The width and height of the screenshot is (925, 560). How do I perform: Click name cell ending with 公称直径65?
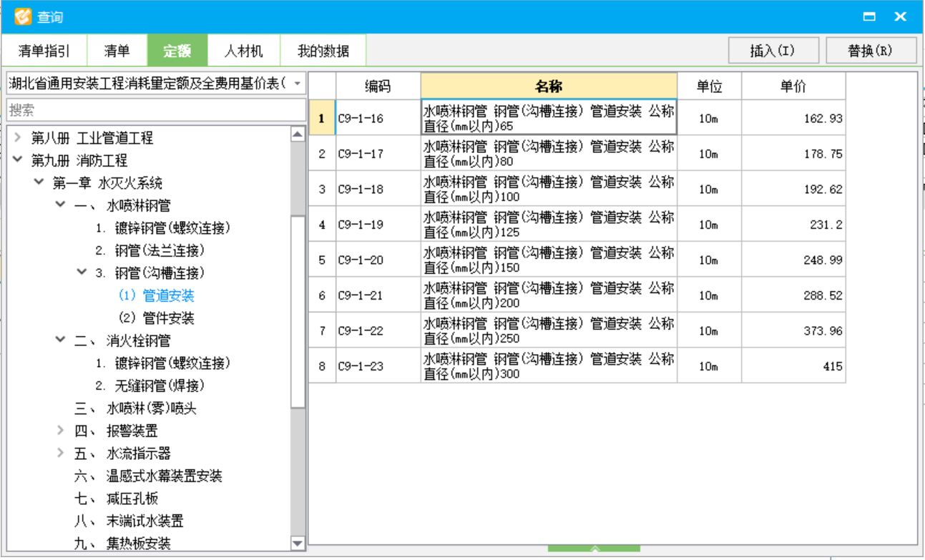click(549, 118)
